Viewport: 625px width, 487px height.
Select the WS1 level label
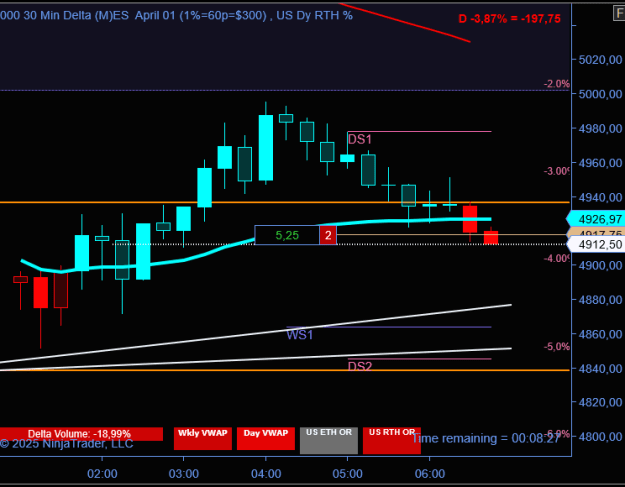tap(299, 335)
